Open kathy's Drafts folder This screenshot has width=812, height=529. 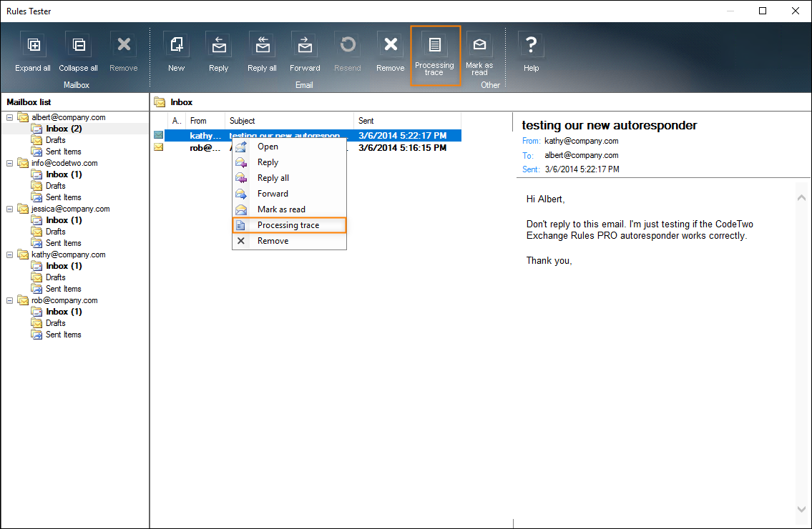pos(55,277)
